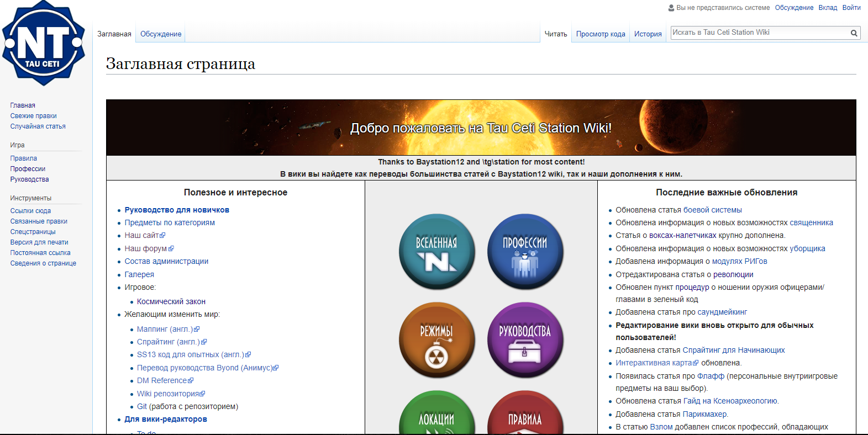Open Наш форум external link
868x435 pixels.
click(149, 248)
